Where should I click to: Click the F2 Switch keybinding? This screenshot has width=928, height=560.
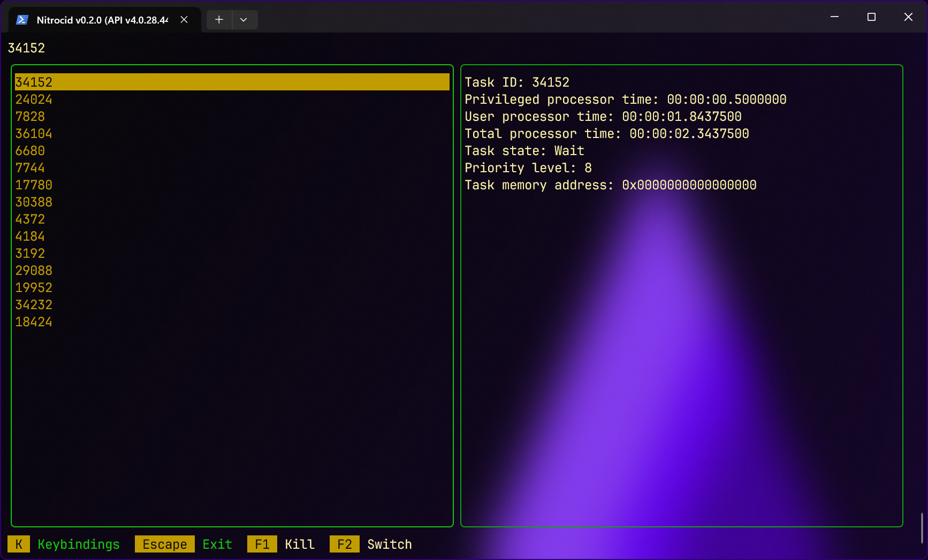(345, 544)
